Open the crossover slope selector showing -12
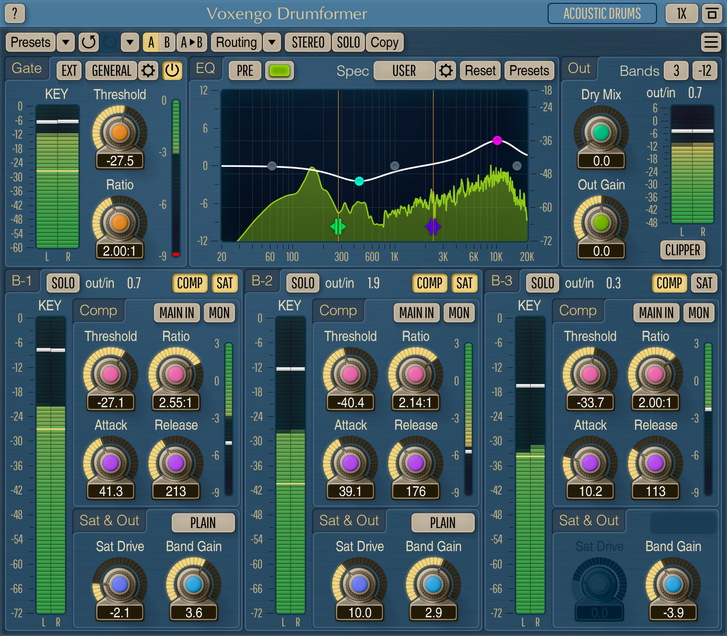 click(x=705, y=71)
